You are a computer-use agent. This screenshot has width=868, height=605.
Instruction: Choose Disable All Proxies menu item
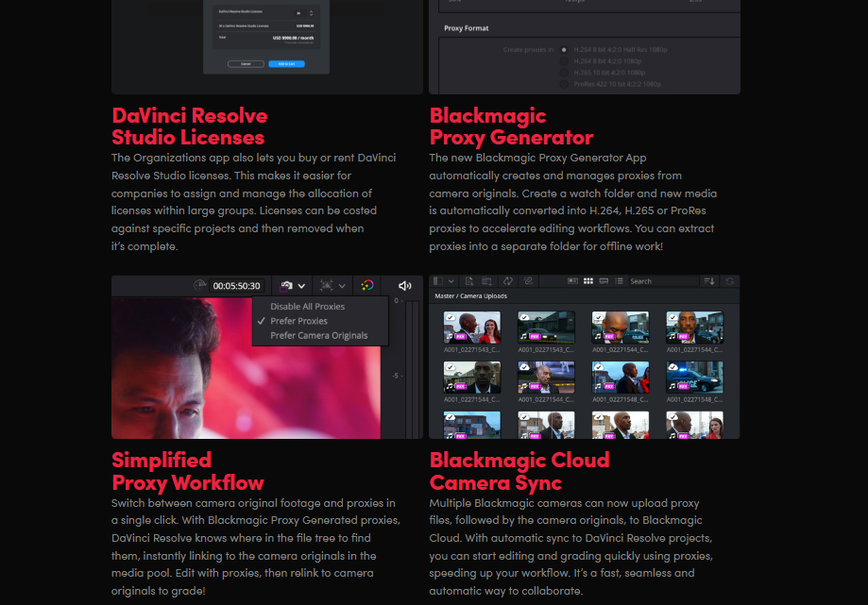click(307, 307)
